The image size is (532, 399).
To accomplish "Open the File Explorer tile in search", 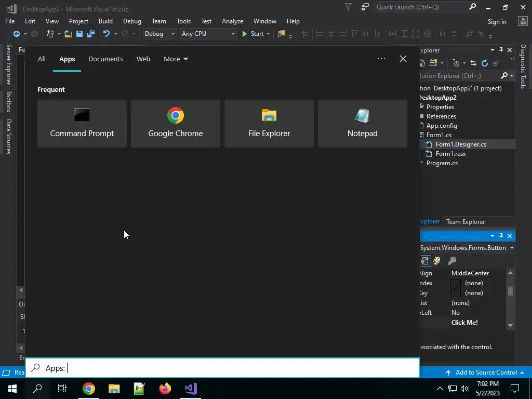I will pos(269,124).
